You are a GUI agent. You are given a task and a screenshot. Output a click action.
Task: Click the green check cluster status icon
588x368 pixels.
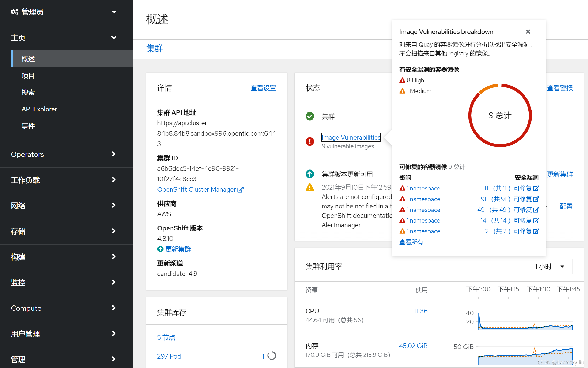pyautogui.click(x=310, y=116)
